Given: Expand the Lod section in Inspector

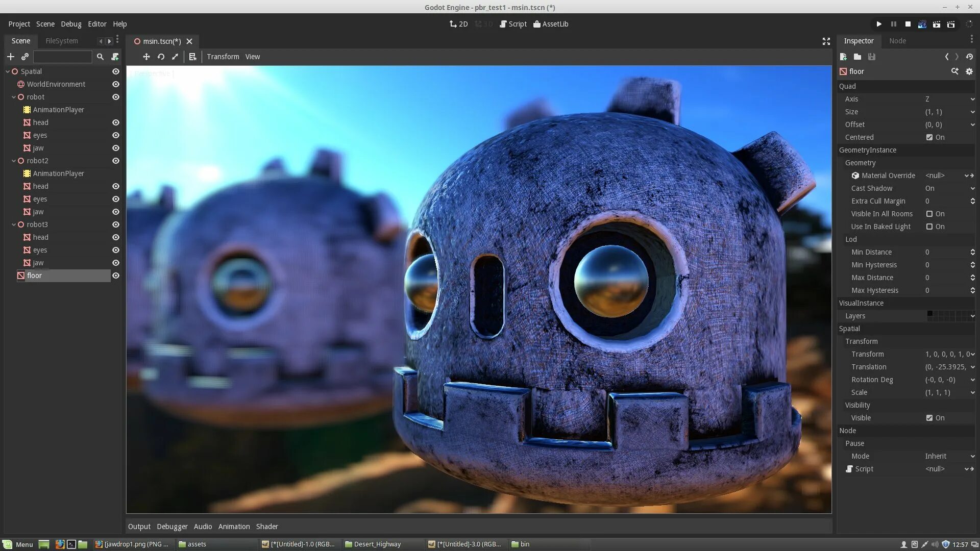Looking at the screenshot, I should (851, 239).
